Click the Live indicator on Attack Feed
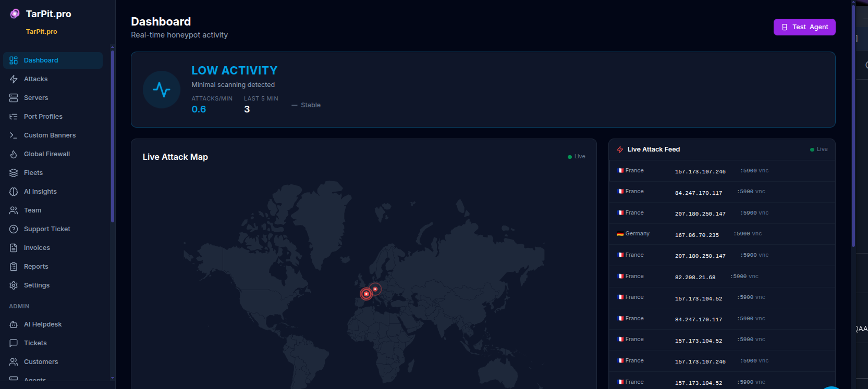This screenshot has width=868, height=389. point(819,149)
